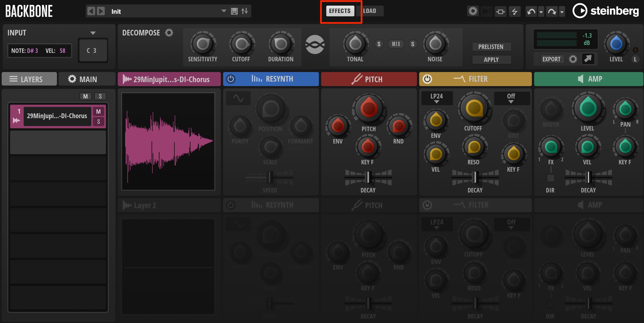The height and width of the screenshot is (323, 644).
Task: Open the Export settings gear
Action: click(573, 59)
